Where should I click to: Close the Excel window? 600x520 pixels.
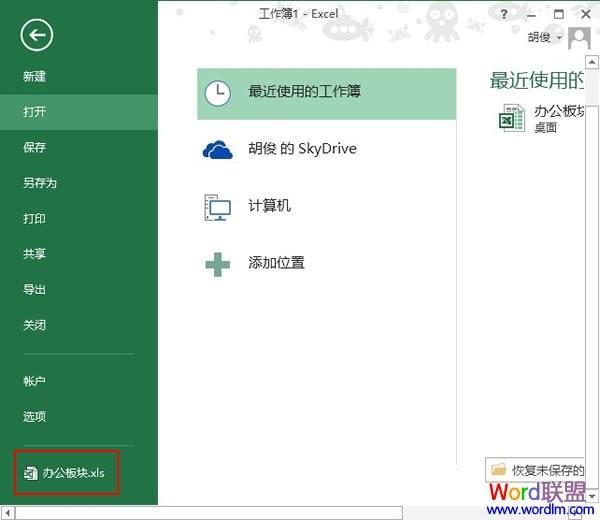(x=586, y=15)
